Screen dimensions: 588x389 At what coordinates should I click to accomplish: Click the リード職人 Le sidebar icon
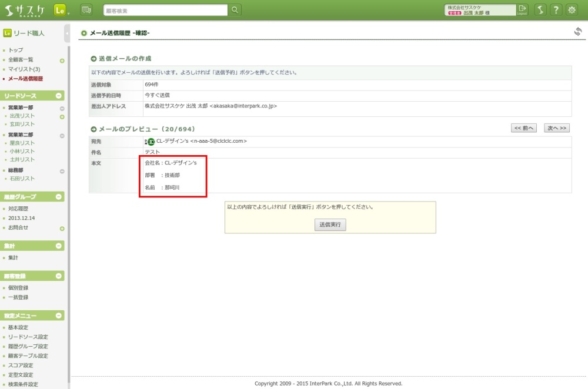click(7, 33)
